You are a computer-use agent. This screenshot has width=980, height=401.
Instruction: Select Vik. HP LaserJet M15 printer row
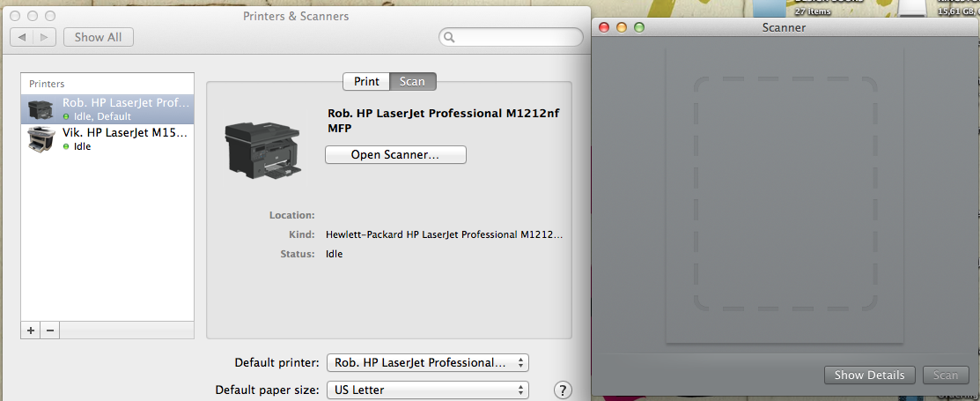tap(107, 139)
